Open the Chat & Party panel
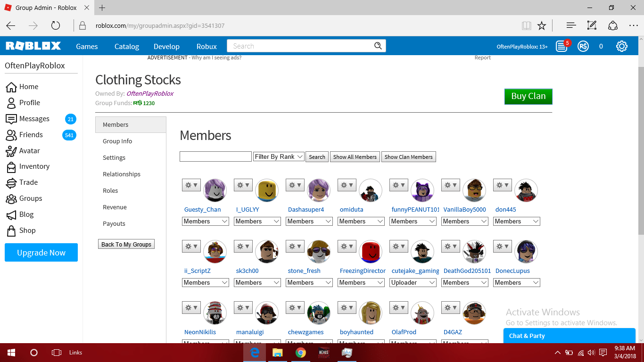644x362 pixels. (570, 336)
